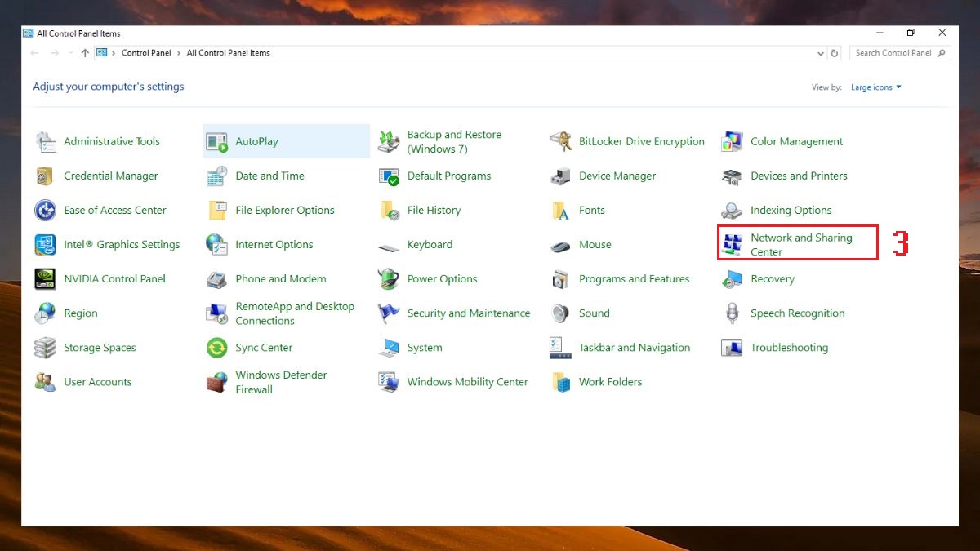Open the NVIDIA Control Panel icon
The width and height of the screenshot is (980, 551).
tap(46, 278)
